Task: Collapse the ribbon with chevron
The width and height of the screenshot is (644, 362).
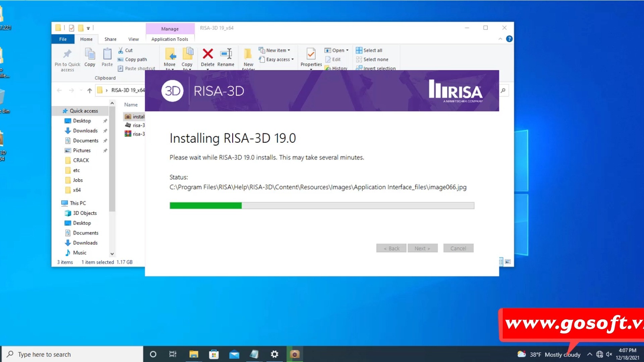Action: point(500,39)
